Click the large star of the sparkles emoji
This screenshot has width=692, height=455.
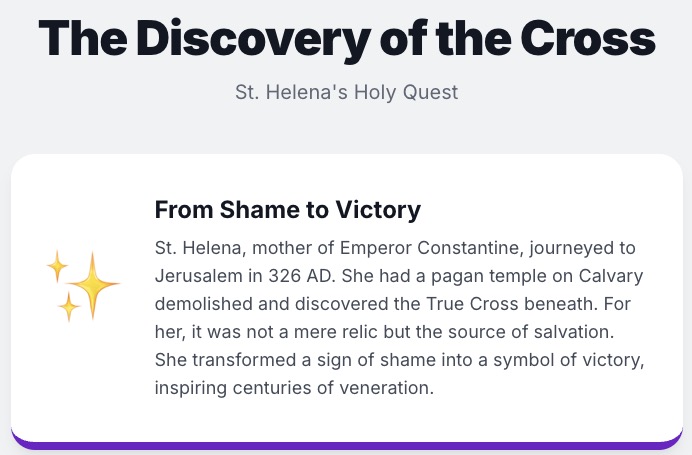[x=92, y=283]
